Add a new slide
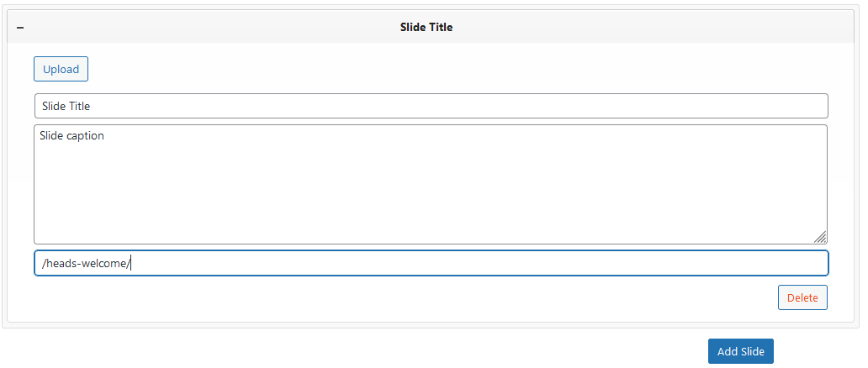 pos(740,351)
